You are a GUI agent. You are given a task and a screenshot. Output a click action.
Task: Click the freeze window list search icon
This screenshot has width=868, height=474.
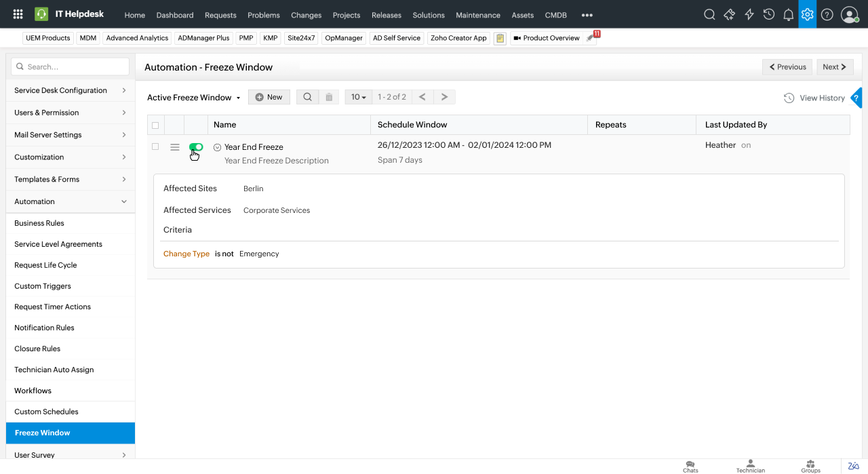(x=307, y=97)
